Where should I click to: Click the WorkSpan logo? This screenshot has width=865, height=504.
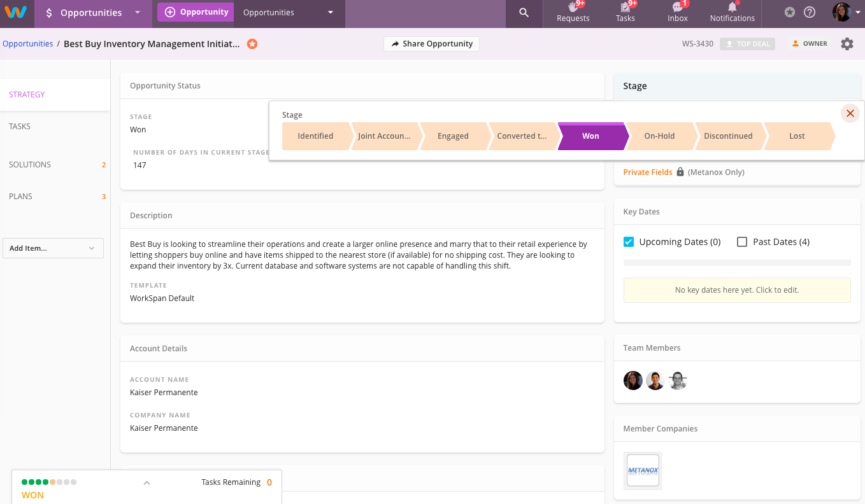[x=15, y=12]
